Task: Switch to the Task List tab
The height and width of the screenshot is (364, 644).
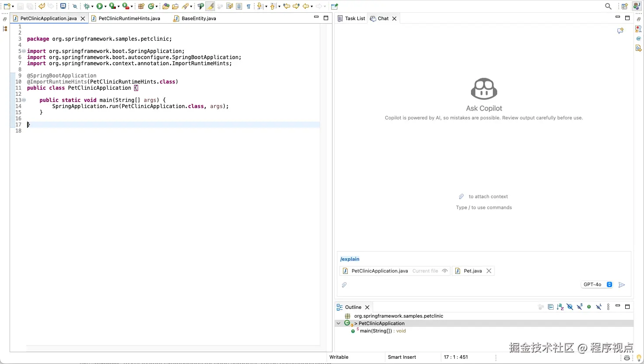Action: 351,18
